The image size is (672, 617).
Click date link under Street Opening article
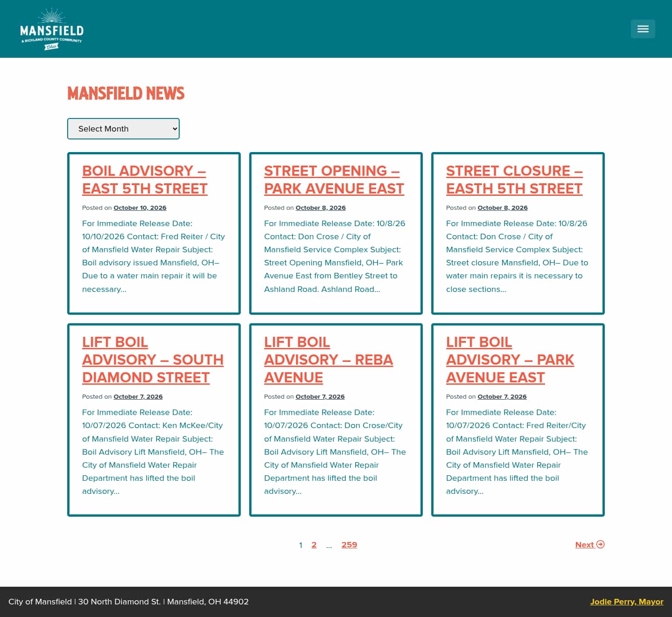[x=321, y=208]
